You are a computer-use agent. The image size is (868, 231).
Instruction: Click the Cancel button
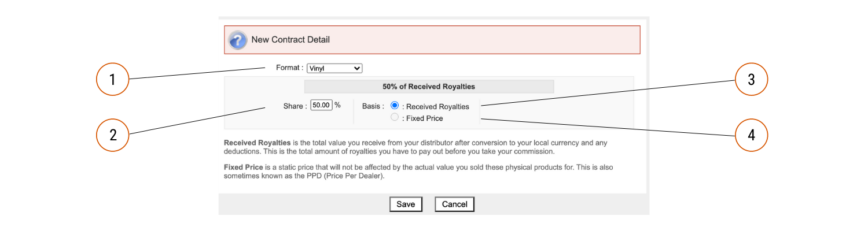pyautogui.click(x=454, y=204)
